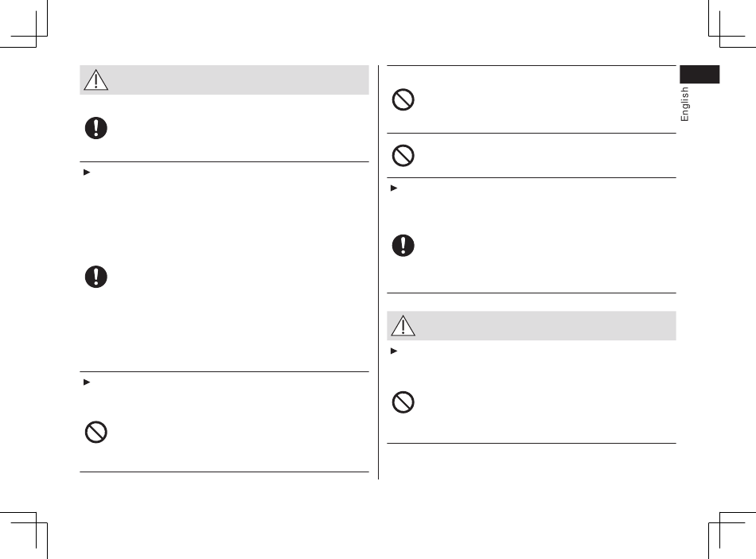Click the mandatory exclamation icon in the right column
756x559 pixels.
403,245
